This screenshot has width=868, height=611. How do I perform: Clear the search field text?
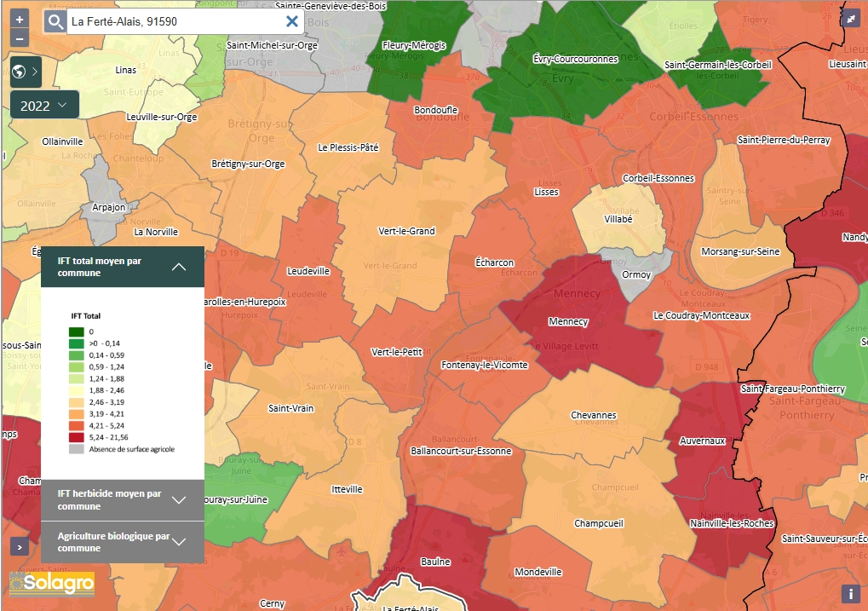[292, 22]
